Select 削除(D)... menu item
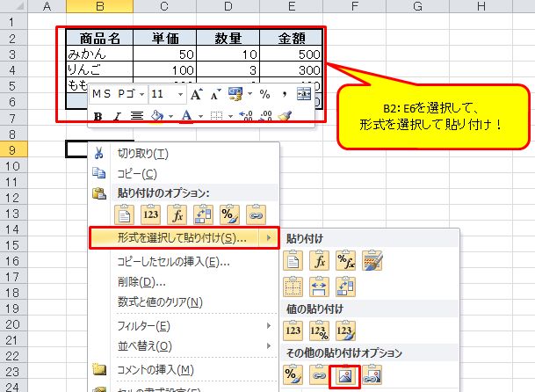 [x=184, y=282]
